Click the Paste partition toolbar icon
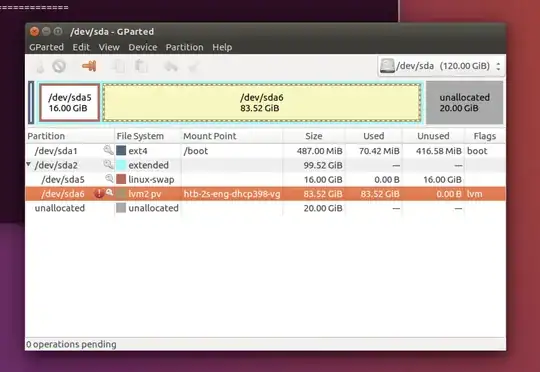Image resolution: width=540 pixels, height=372 pixels. [141, 66]
